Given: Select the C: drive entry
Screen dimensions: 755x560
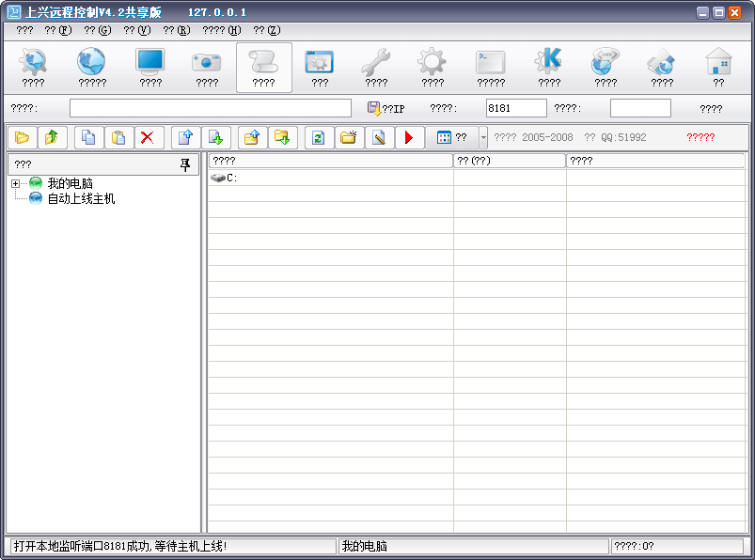Looking at the screenshot, I should coord(226,178).
